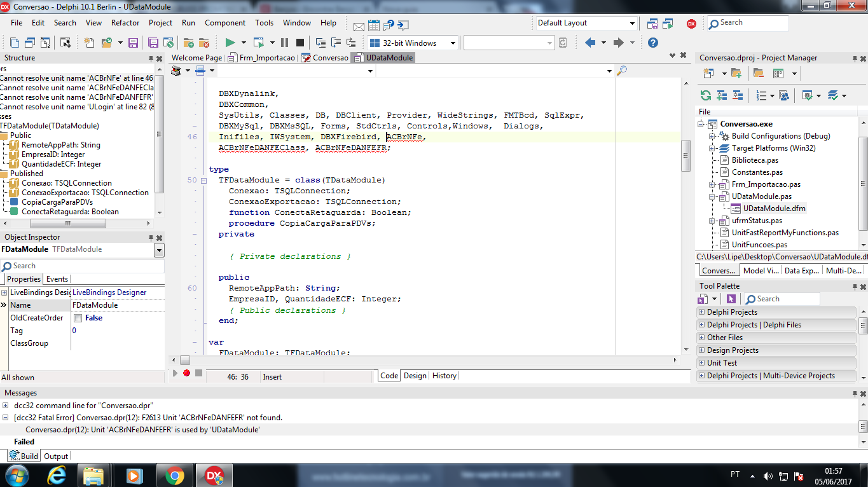Open the 32-bit Windows platform dropdown
The image size is (868, 487).
pyautogui.click(x=453, y=43)
